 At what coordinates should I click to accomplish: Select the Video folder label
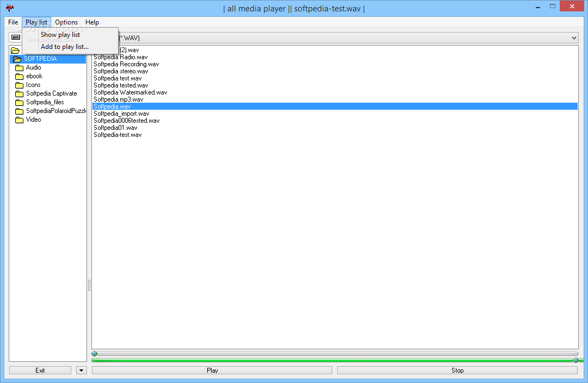coord(33,120)
